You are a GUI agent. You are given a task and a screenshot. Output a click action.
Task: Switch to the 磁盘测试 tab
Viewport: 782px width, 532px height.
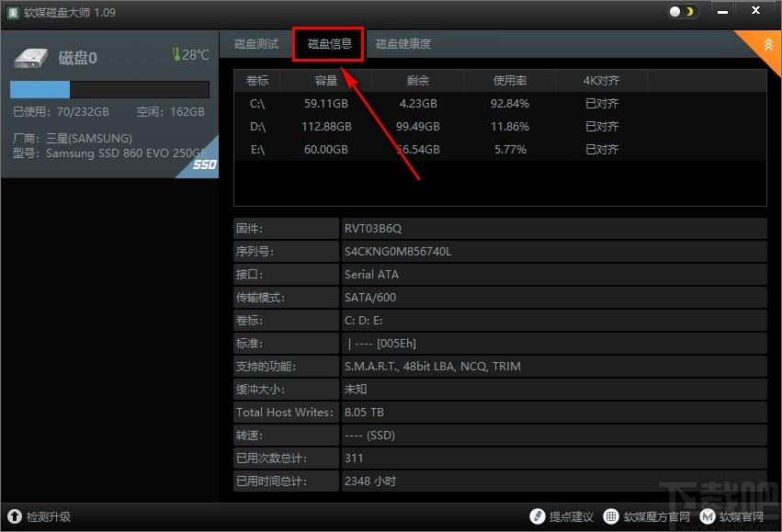click(256, 44)
